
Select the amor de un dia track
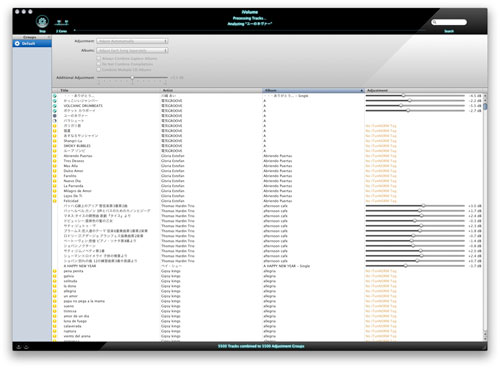[76, 316]
